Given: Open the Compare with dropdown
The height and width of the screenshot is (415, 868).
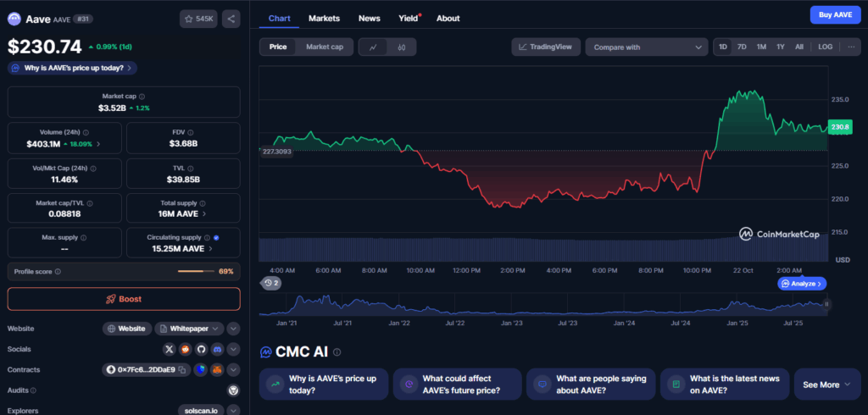Looking at the screenshot, I should [x=646, y=47].
